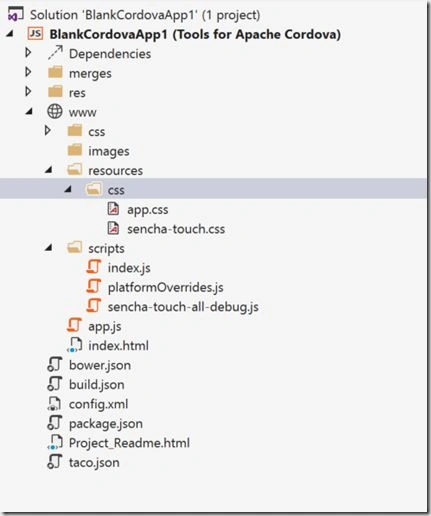
Task: Click the globe icon next to www
Action: pos(55,112)
